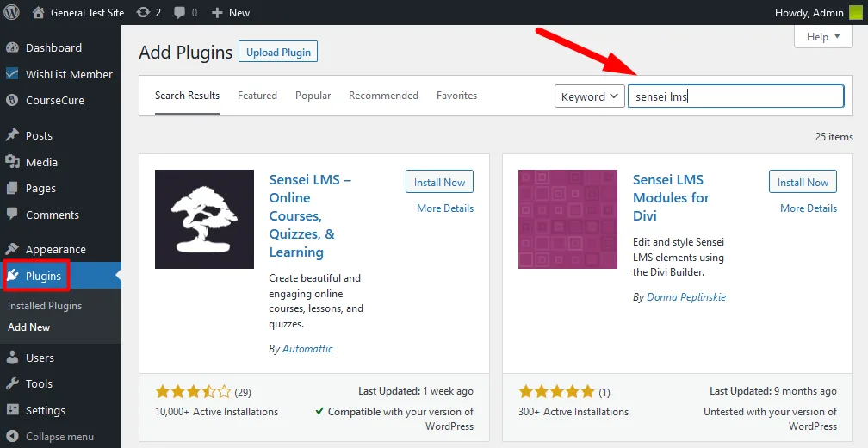Install Sensei LMS Modules for Divi
The image size is (868, 448).
pyautogui.click(x=803, y=182)
